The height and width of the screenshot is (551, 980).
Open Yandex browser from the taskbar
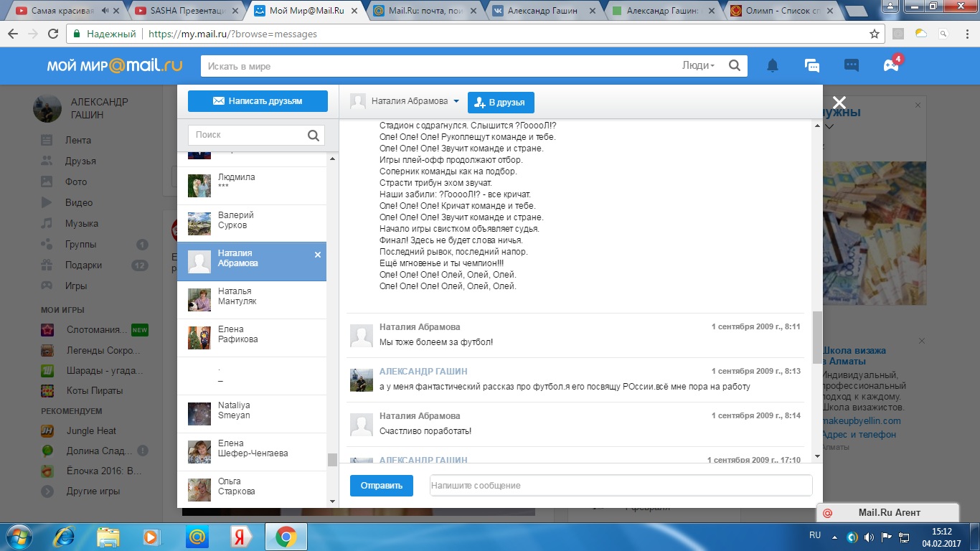tap(240, 536)
